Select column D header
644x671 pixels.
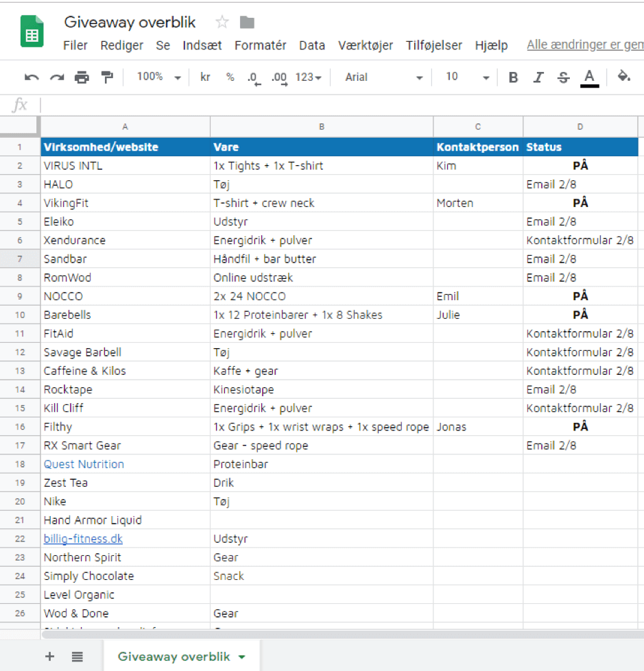[580, 127]
